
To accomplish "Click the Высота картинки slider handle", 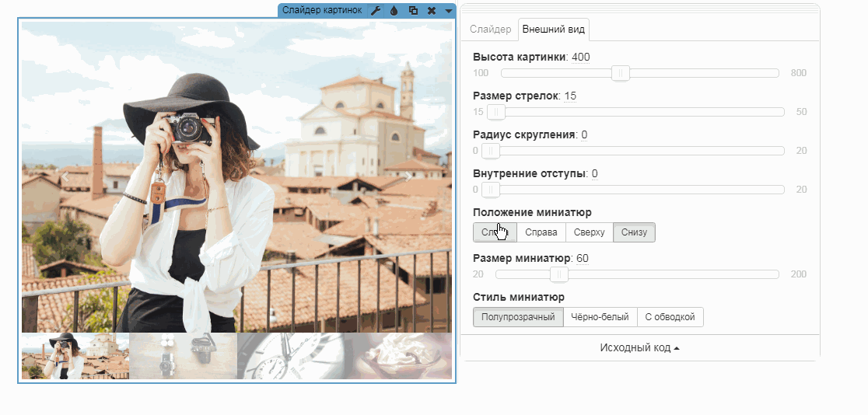I will click(x=620, y=73).
